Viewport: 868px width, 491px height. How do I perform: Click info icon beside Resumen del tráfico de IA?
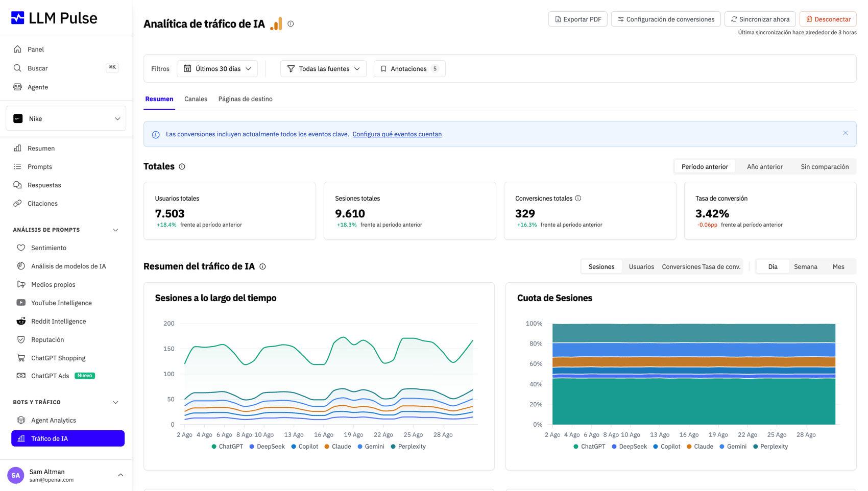tap(262, 267)
